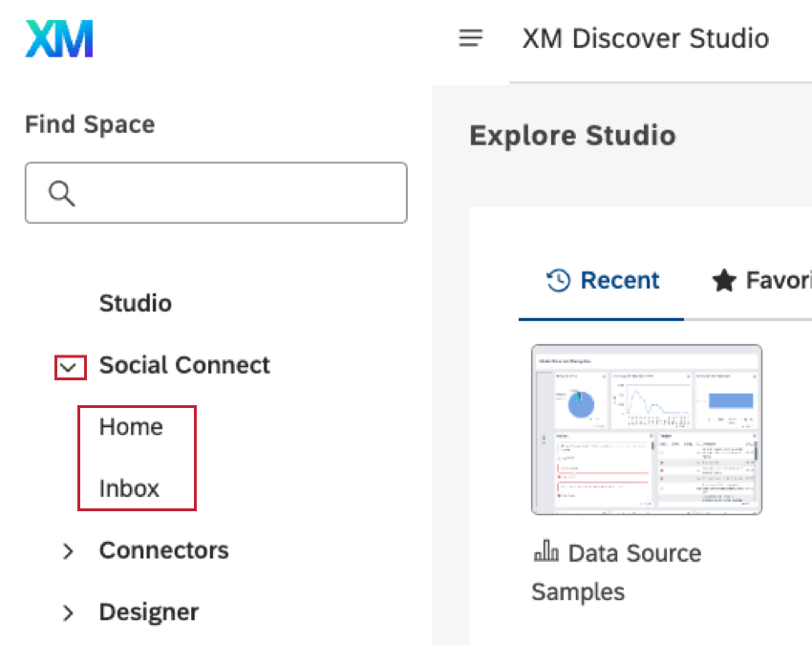Open Home under Social Connect
The image size is (812, 645).
[x=131, y=427]
